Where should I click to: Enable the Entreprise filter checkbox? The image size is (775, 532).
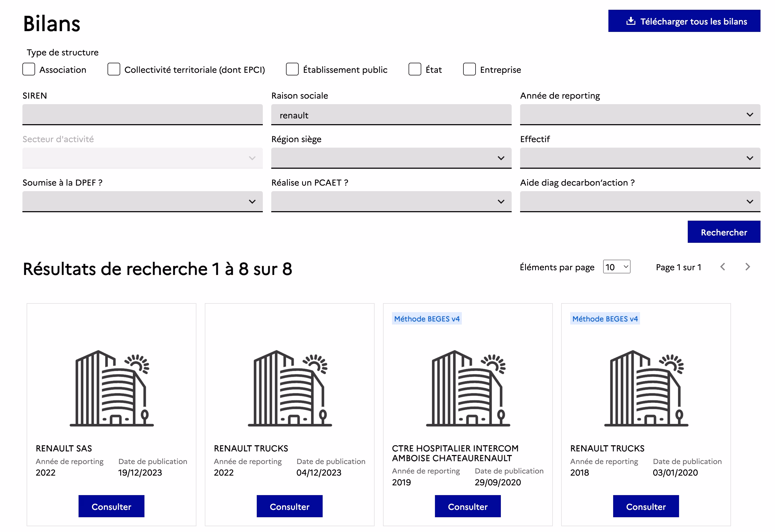coord(469,69)
